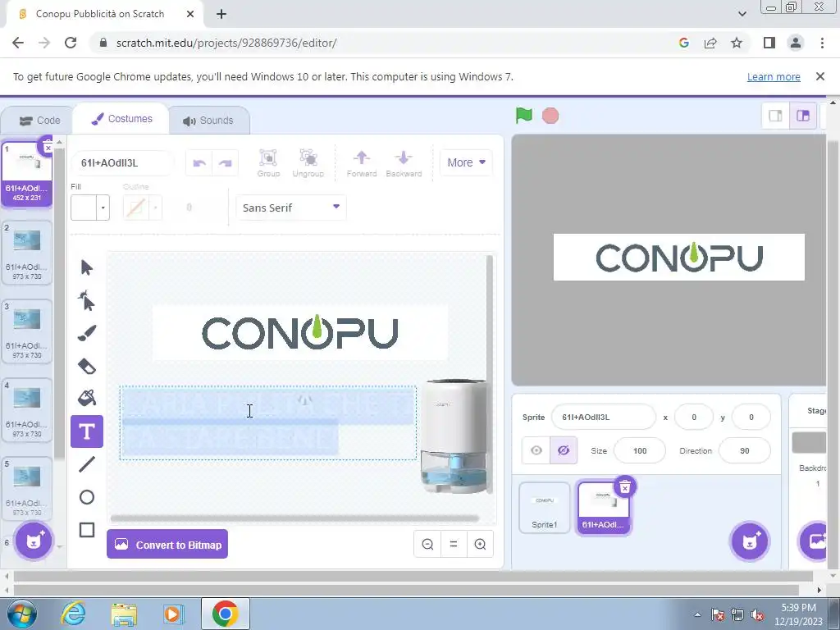This screenshot has height=630, width=840.
Task: Expand the More options dropdown
Action: (x=466, y=162)
